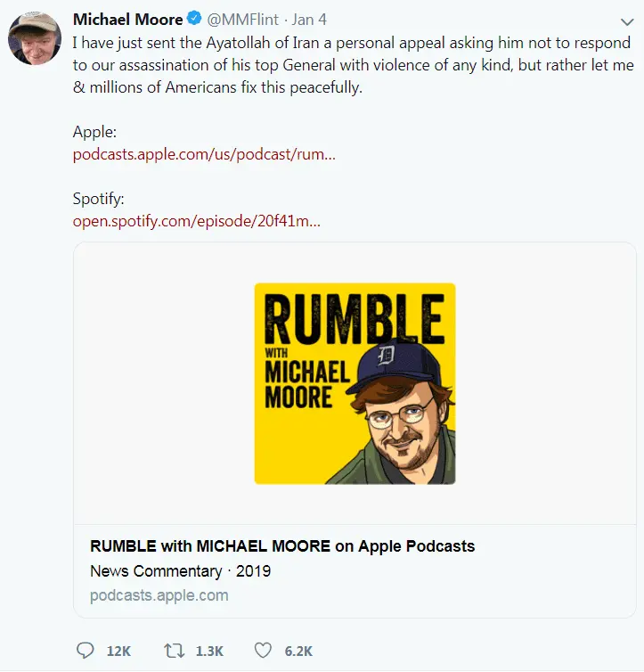Click the 1.3K retweets count

click(209, 652)
